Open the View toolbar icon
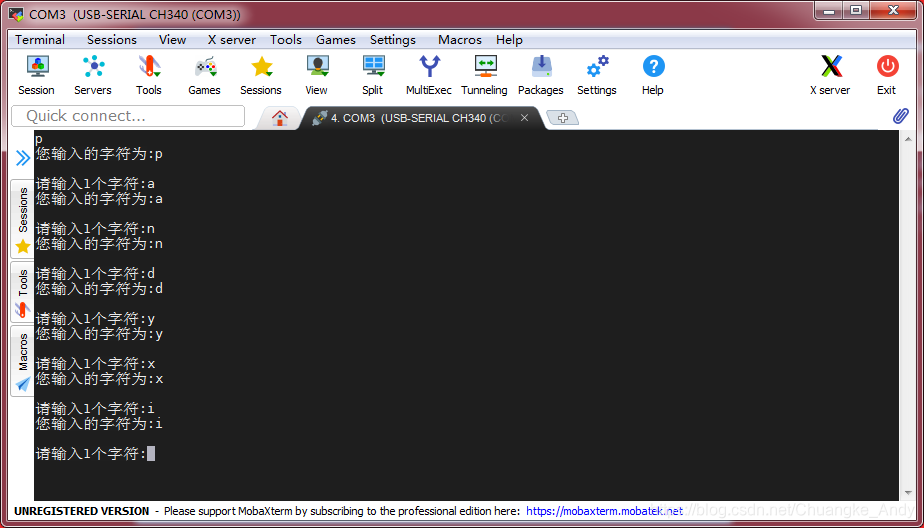 coord(317,75)
